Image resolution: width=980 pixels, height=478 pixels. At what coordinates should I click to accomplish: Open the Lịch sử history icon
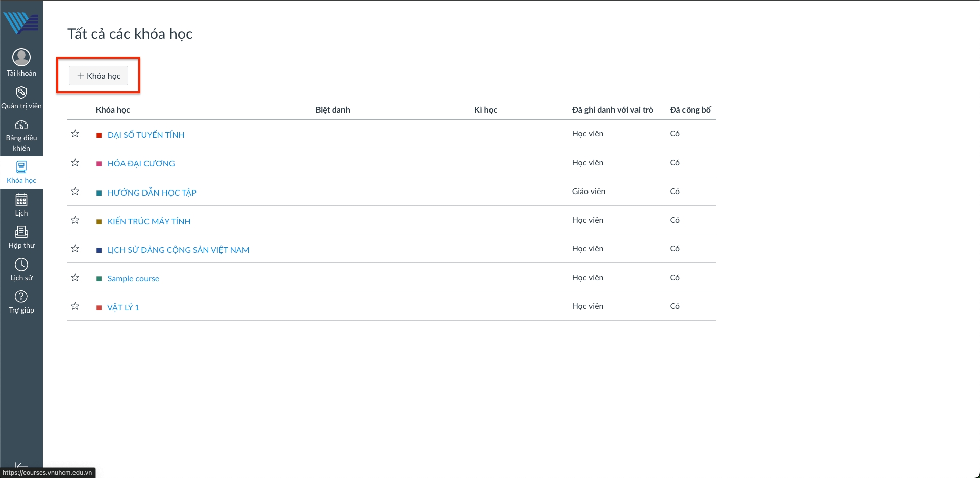[x=21, y=265]
